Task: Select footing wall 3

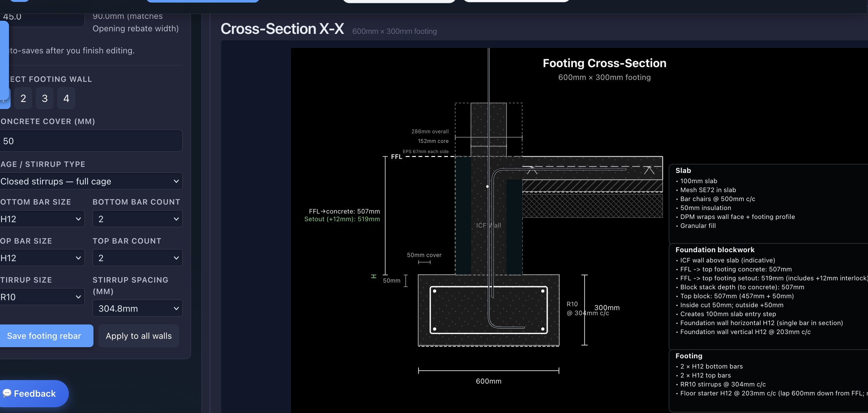Action: click(x=44, y=98)
